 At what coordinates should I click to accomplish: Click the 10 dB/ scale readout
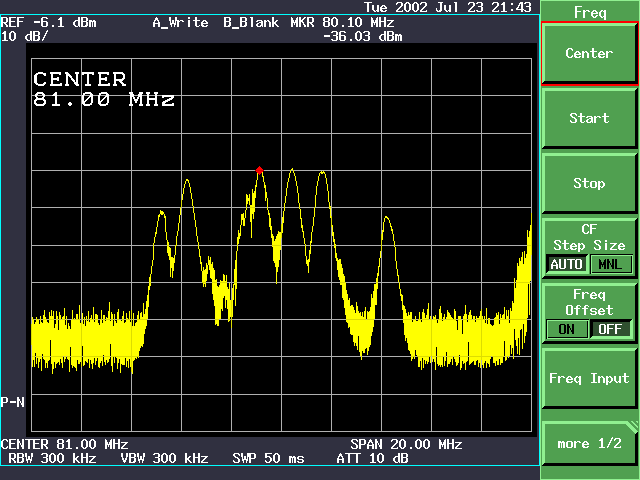pos(24,36)
